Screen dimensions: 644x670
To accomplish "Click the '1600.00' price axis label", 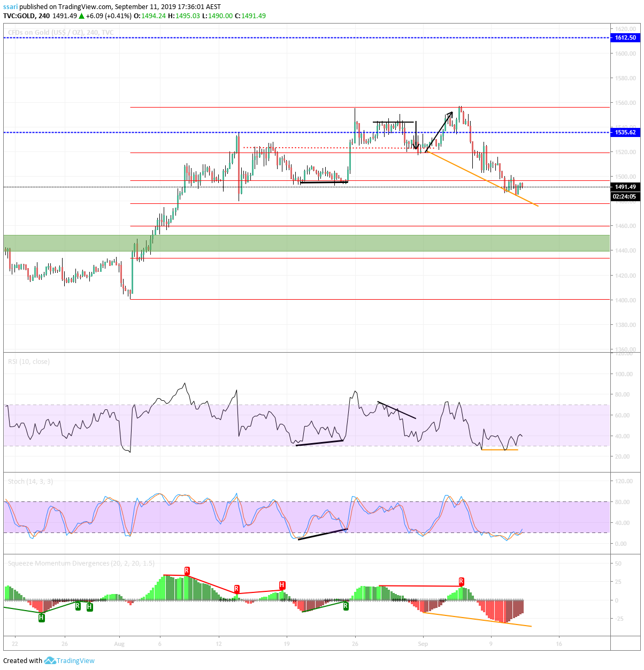I will coord(625,54).
